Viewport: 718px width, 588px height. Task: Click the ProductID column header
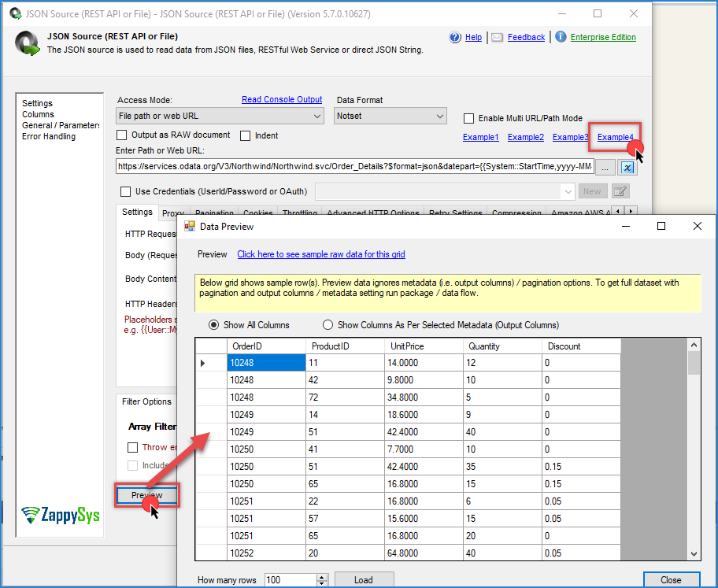[x=346, y=346]
